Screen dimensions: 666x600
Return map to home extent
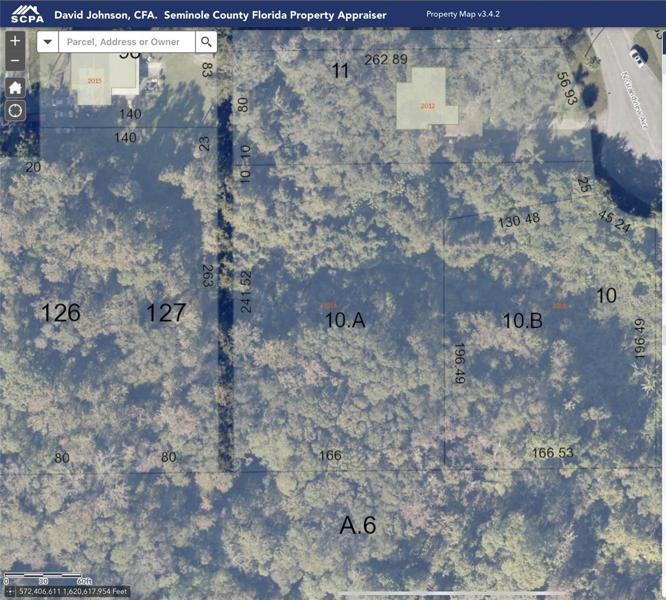[15, 88]
